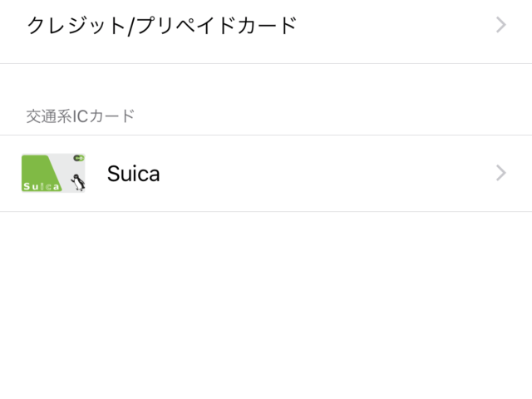This screenshot has width=532, height=399.
Task: Click the empty white area below the Suica row
Action: pos(266,305)
